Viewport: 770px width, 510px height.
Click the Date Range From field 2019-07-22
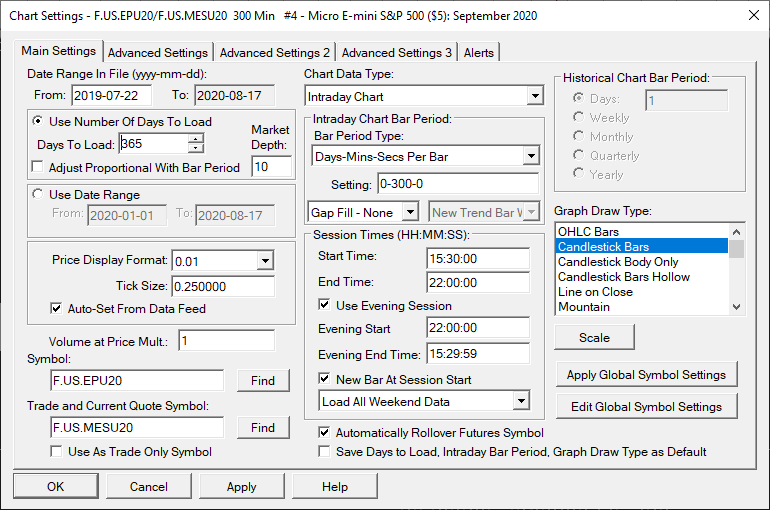(x=111, y=95)
